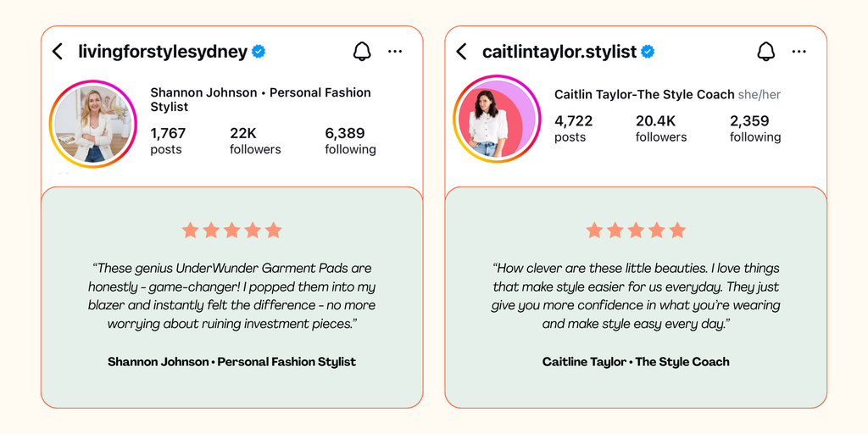Click five-star rating above Shannon's testimonial
868x434 pixels.
pyautogui.click(x=231, y=230)
